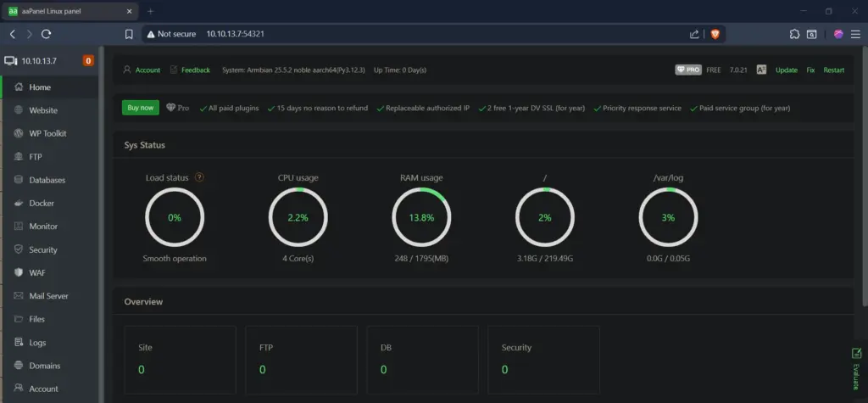
Task: Click the DB overview card
Action: pos(423,360)
